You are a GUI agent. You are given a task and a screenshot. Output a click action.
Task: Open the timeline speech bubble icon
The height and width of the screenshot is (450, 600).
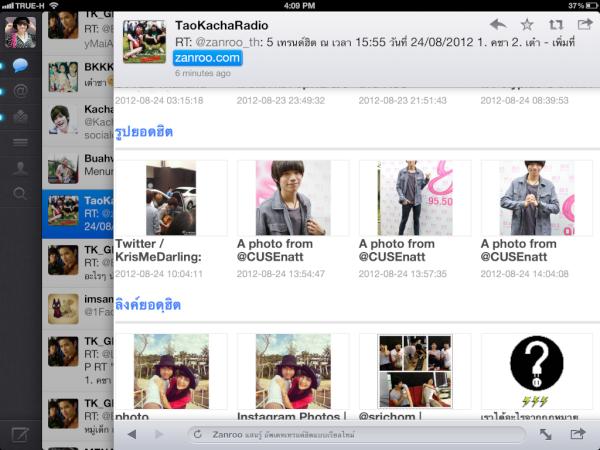pyautogui.click(x=20, y=65)
